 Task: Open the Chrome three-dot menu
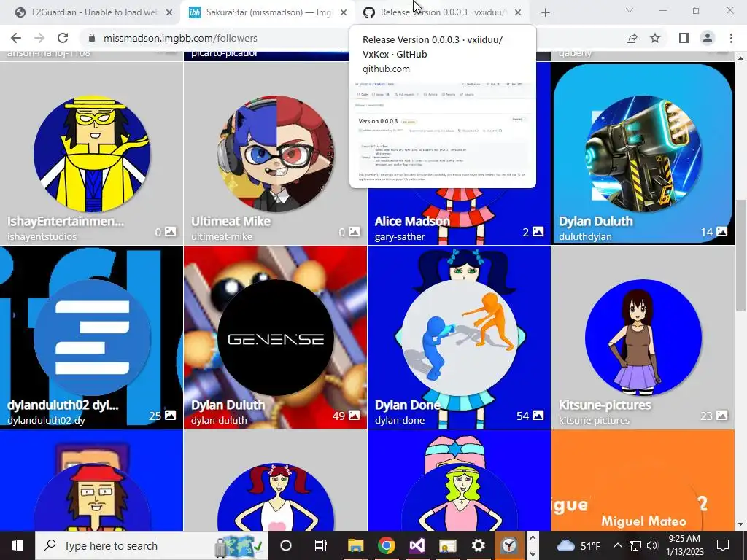[731, 38]
